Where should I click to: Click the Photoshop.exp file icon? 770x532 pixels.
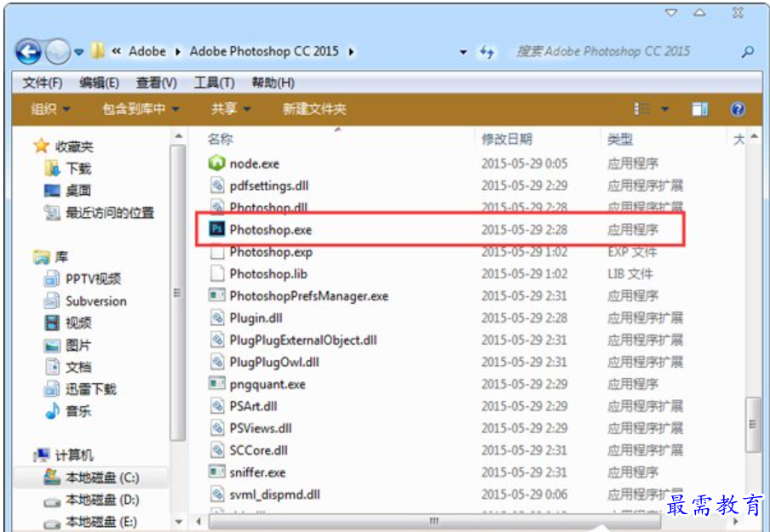click(x=216, y=252)
